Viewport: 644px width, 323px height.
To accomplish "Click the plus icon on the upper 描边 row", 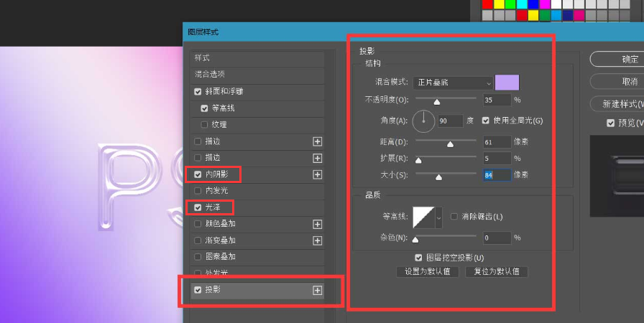I will (317, 141).
